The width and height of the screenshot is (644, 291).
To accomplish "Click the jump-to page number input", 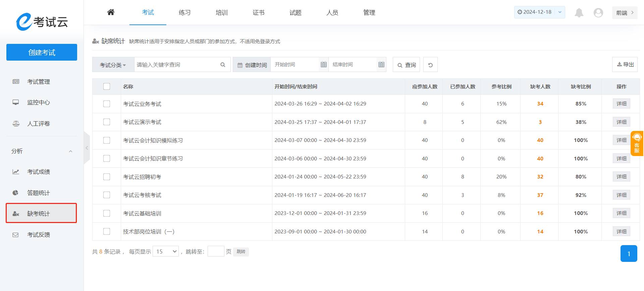I will (x=216, y=251).
